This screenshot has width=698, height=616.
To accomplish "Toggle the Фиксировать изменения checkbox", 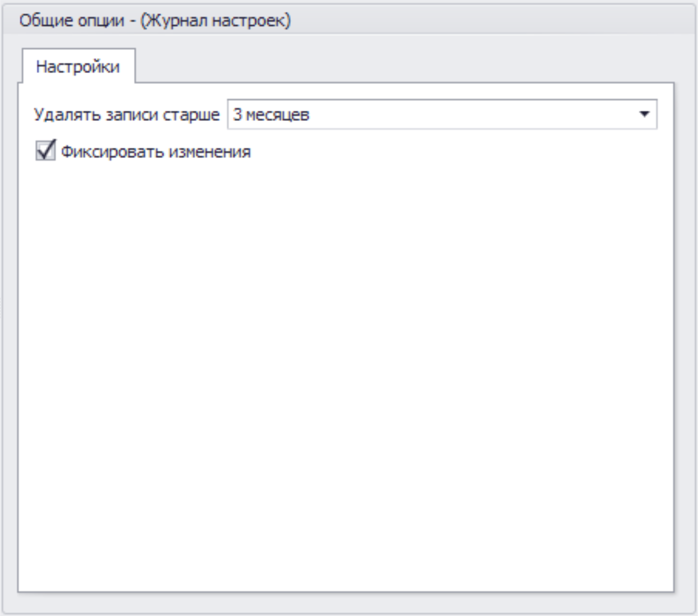I will 45,151.
